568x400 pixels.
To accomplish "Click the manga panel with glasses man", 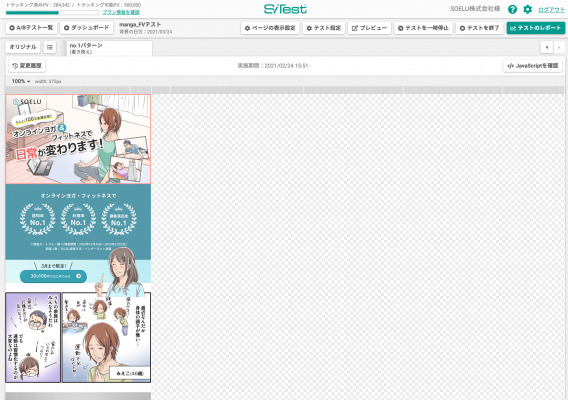I will point(33,338).
